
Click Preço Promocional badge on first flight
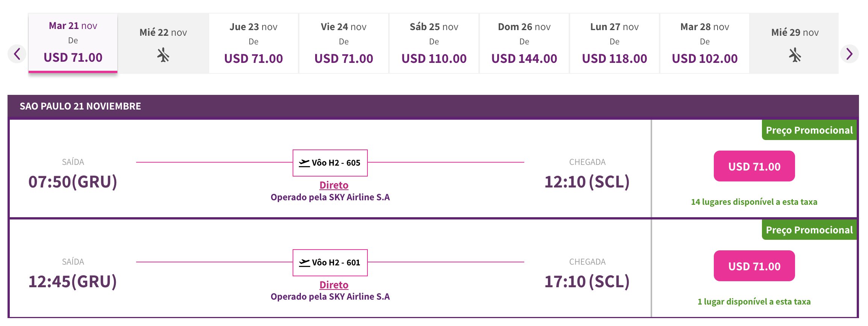tap(809, 130)
